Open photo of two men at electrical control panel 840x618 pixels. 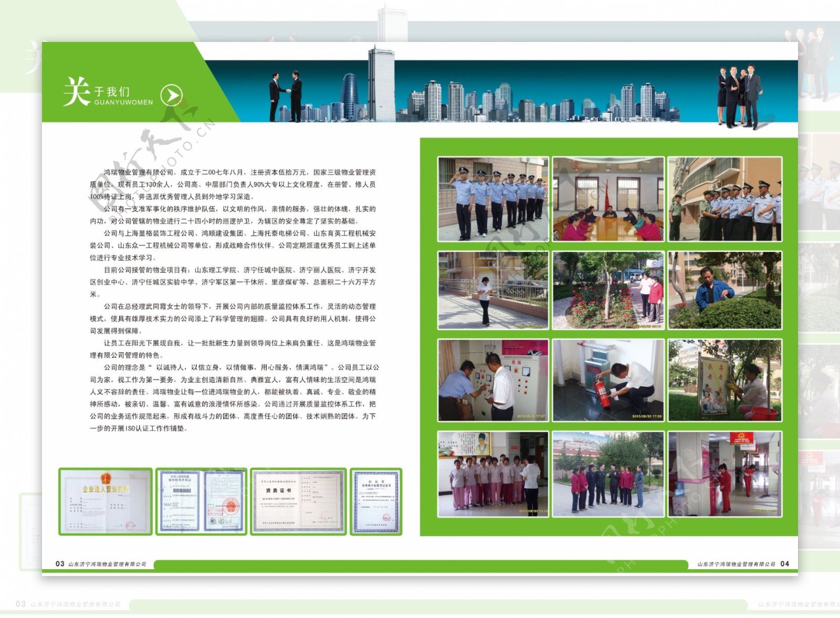[x=493, y=380]
